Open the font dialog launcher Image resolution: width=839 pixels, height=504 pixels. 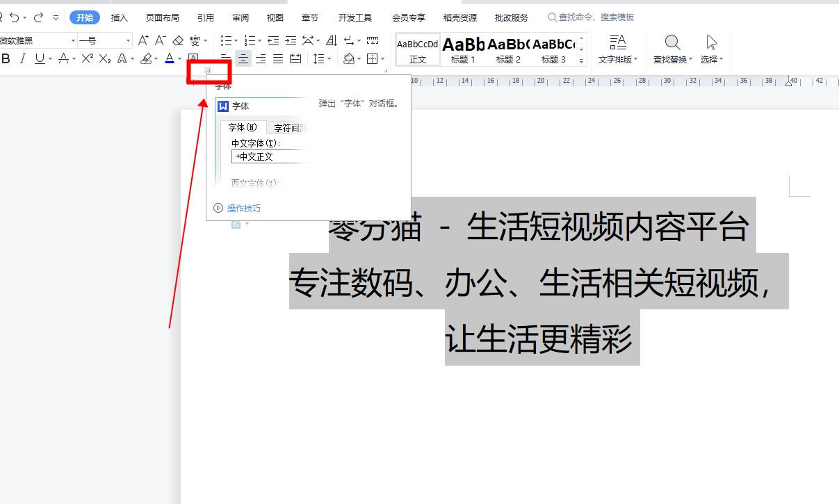[207, 70]
